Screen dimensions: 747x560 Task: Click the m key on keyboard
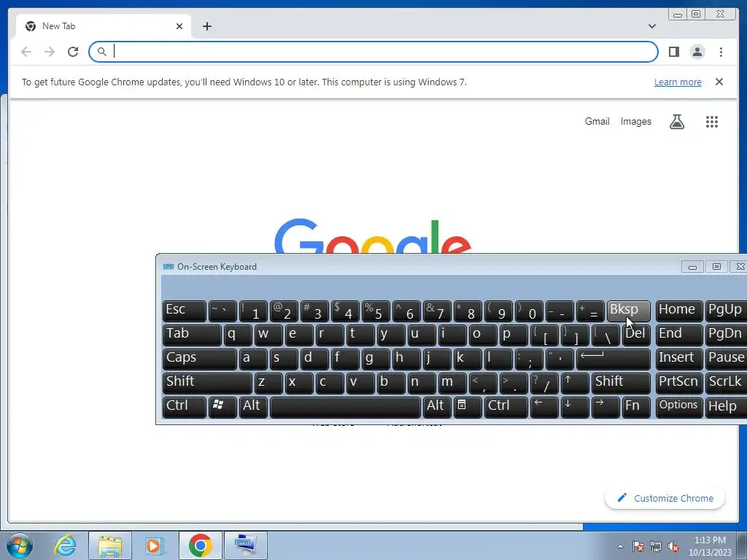click(452, 384)
